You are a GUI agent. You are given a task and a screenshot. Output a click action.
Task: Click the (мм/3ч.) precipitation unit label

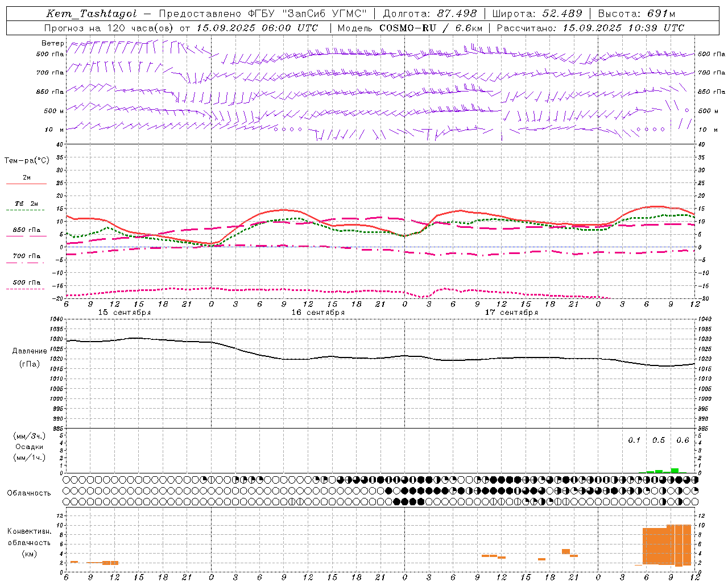click(30, 436)
